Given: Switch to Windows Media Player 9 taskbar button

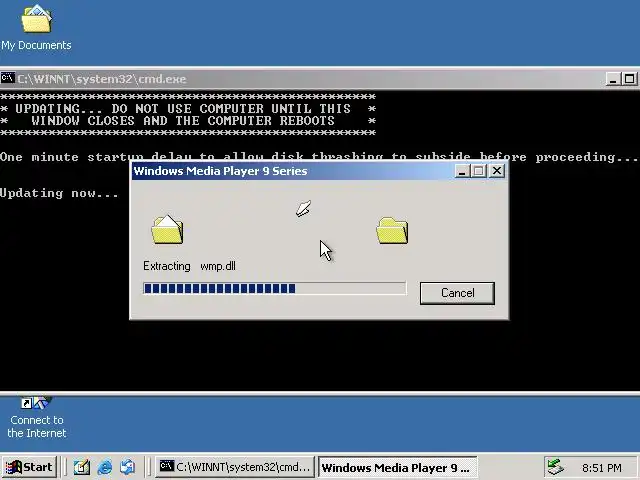Looking at the screenshot, I should click(x=397, y=467).
